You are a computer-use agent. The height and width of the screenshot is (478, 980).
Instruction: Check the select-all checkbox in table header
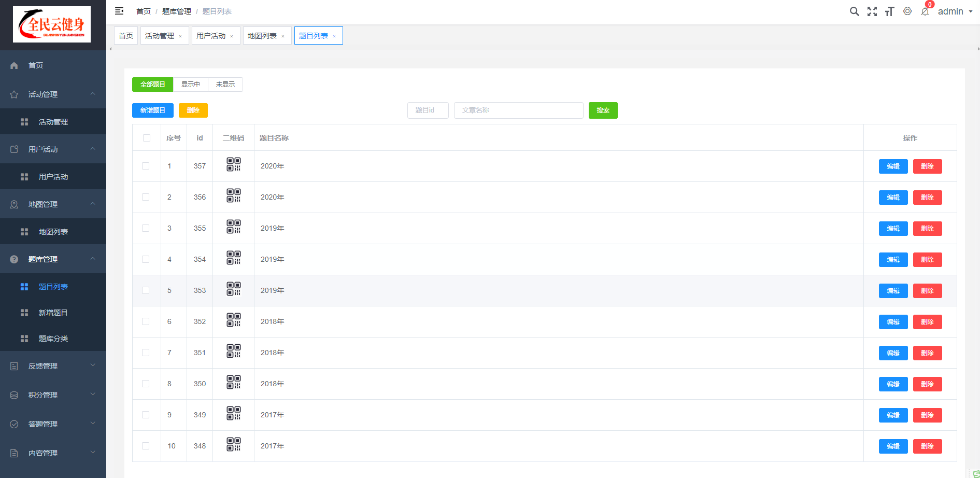[x=147, y=138]
